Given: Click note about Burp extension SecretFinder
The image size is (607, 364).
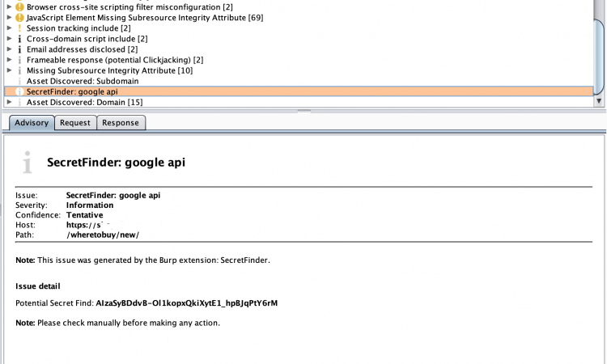Looking at the screenshot, I should tap(142, 260).
